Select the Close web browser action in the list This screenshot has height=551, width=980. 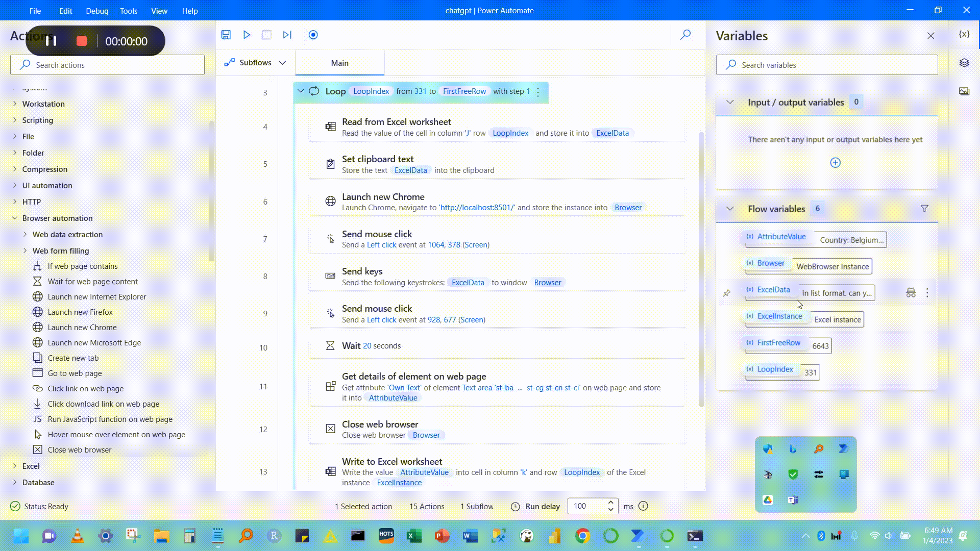click(79, 449)
